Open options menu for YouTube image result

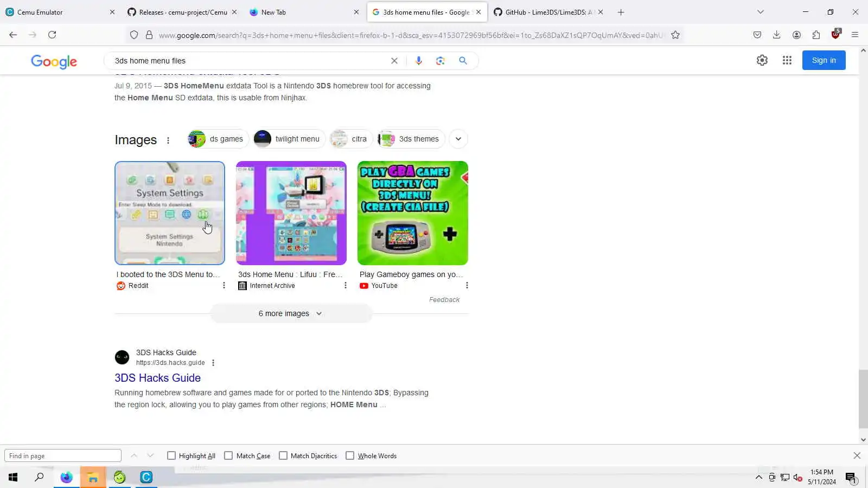(467, 285)
